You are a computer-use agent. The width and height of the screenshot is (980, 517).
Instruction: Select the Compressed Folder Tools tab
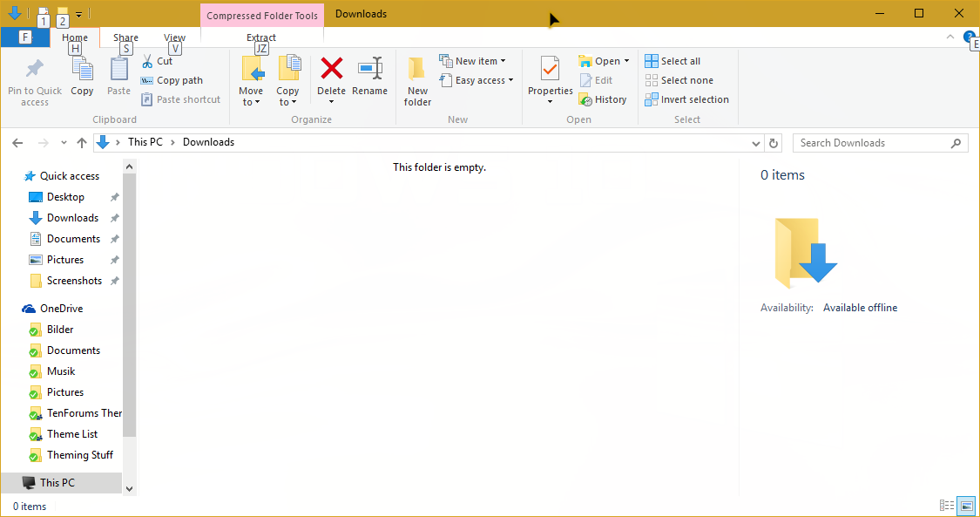(262, 15)
